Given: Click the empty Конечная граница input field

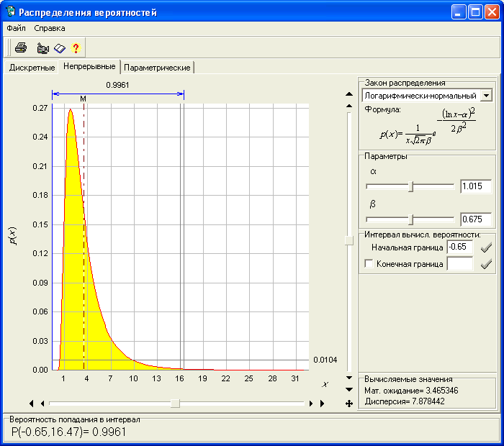Looking at the screenshot, I should [460, 263].
